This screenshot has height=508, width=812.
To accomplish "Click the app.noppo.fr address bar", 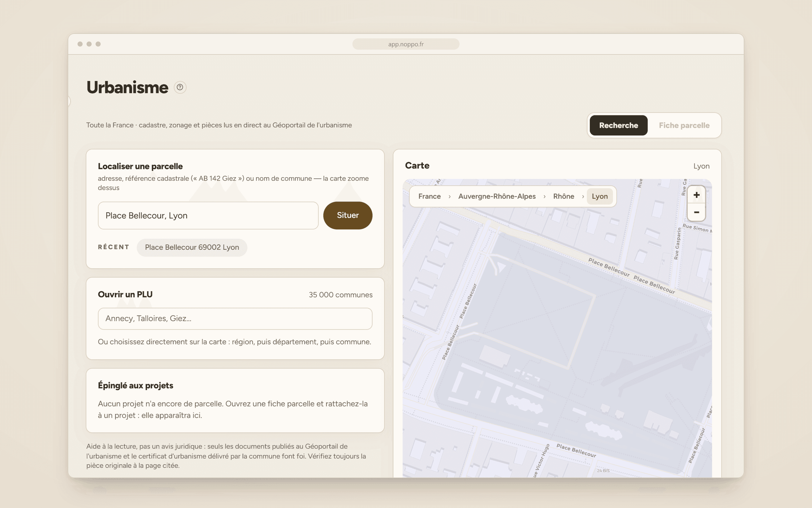I will click(x=406, y=44).
